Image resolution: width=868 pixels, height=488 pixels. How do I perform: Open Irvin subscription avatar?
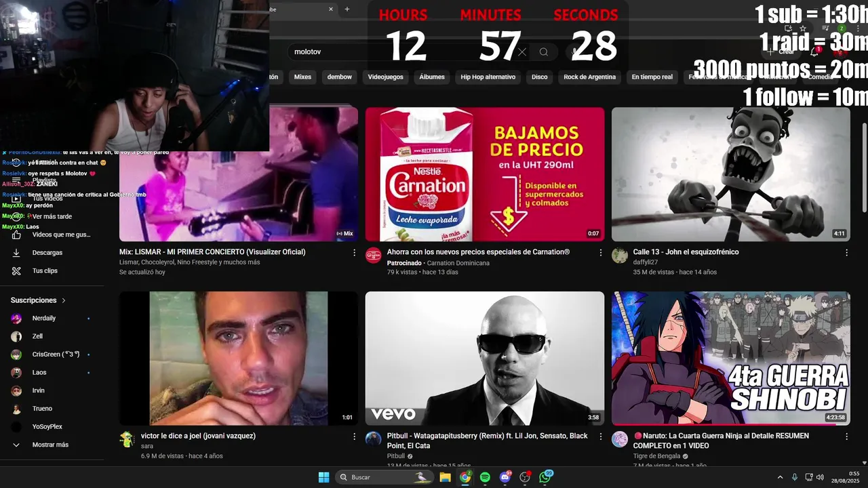pos(16,390)
